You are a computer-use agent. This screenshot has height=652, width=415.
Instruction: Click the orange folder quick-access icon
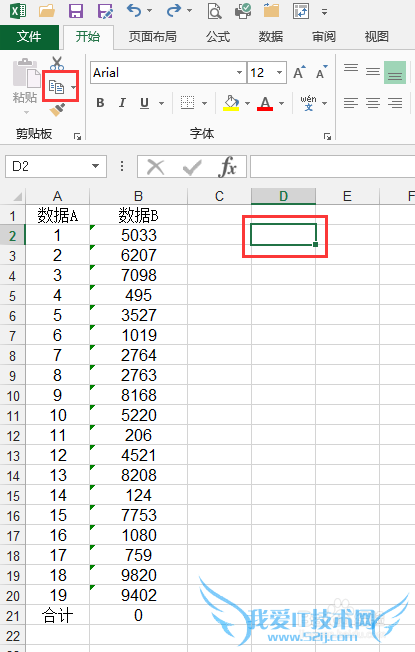(x=271, y=11)
